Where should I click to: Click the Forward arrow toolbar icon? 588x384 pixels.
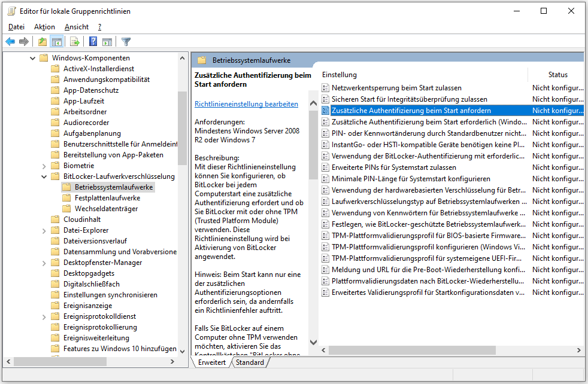tap(24, 42)
